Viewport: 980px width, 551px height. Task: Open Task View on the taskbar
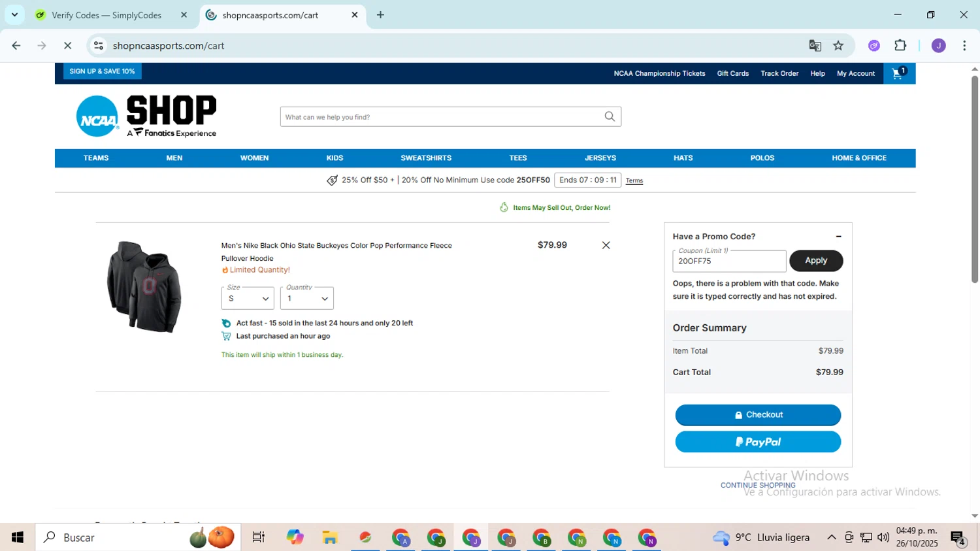pos(258,537)
